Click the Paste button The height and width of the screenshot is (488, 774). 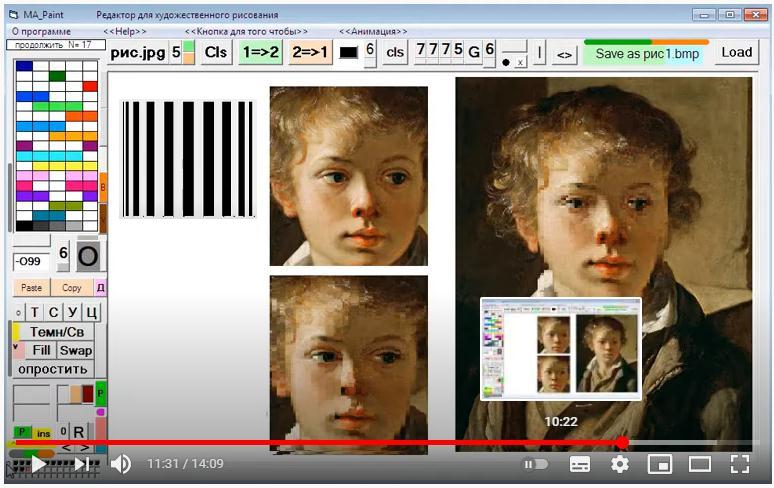click(x=32, y=288)
